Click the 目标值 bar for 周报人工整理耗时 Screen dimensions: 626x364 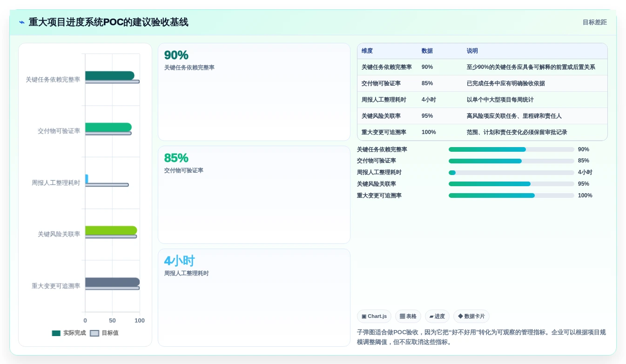tap(107, 185)
